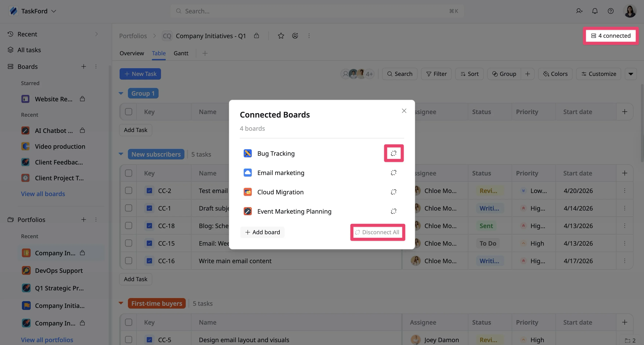Open the Bug Tracking board icon
This screenshot has width=644, height=345.
coord(248,153)
